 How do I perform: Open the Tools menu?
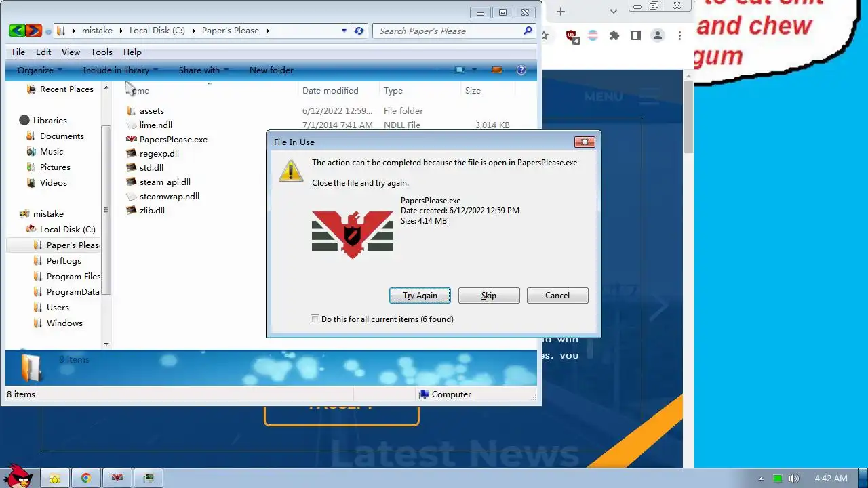click(x=102, y=52)
